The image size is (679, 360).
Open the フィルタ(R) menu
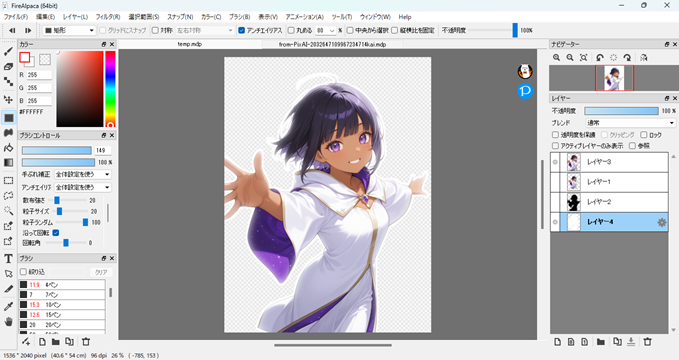pyautogui.click(x=108, y=17)
